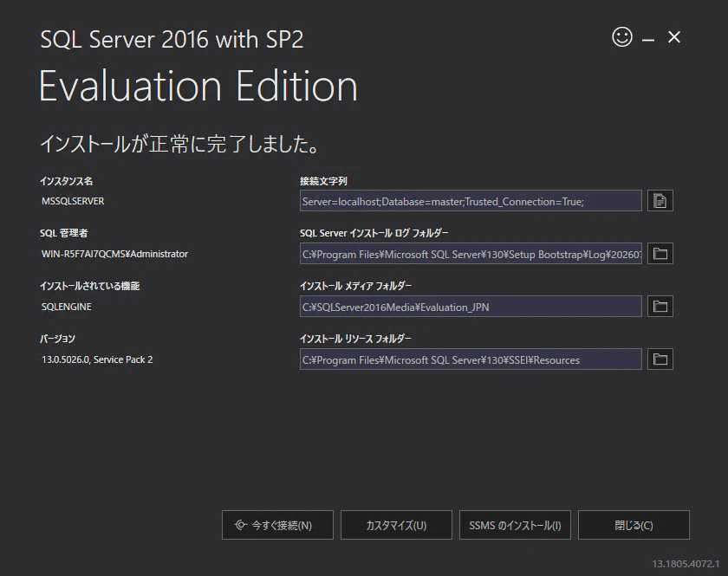Select the C:¥SQLServer2016Media path field

471,307
